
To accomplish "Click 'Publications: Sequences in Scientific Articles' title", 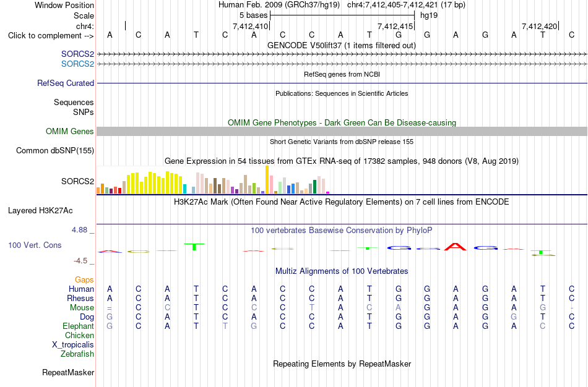I will [x=342, y=94].
